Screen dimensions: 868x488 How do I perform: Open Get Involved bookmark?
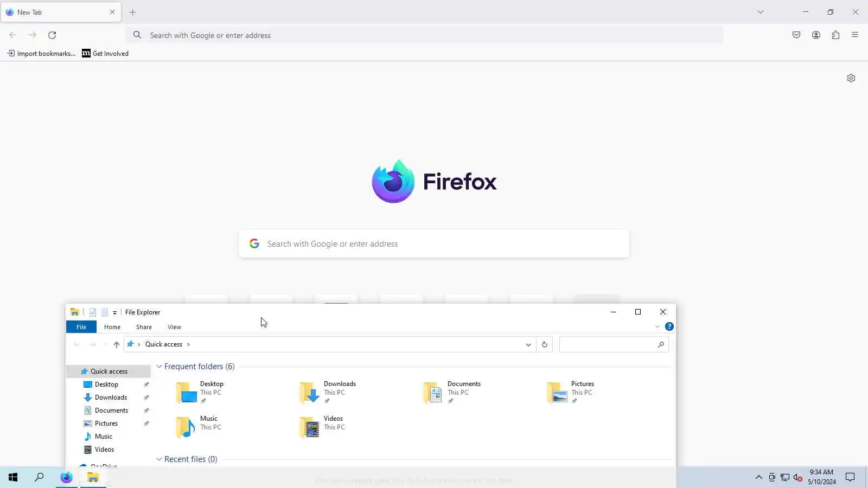pyautogui.click(x=105, y=53)
